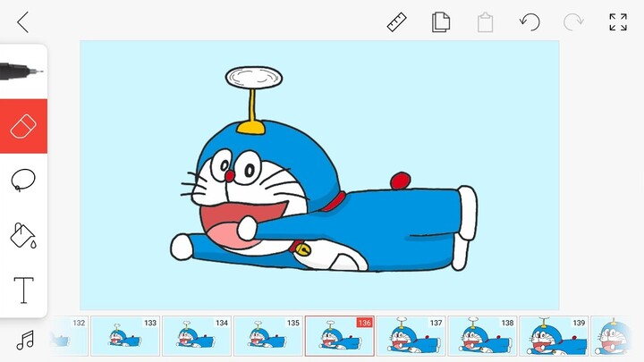The image size is (644, 362).
Task: Open the ruler tool
Action: (397, 22)
